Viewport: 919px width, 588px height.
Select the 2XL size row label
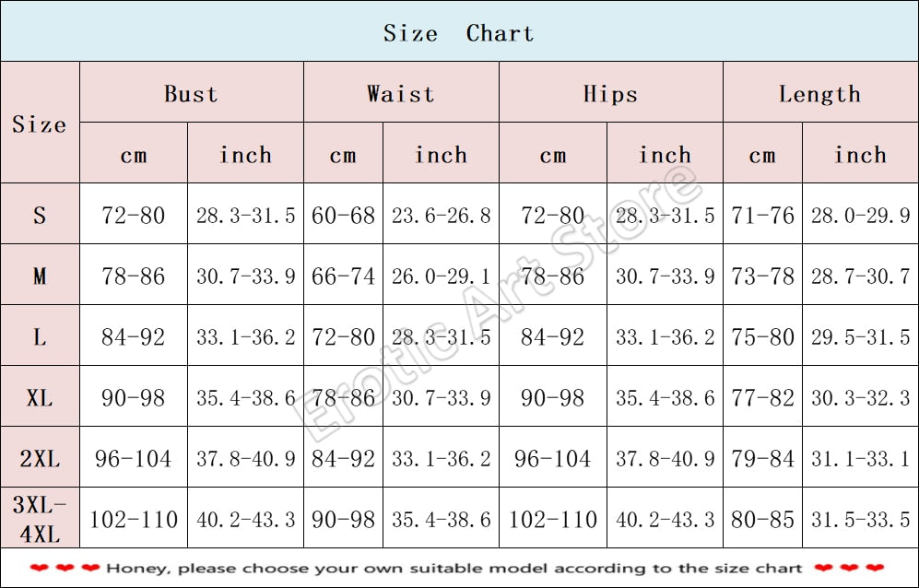click(x=40, y=458)
